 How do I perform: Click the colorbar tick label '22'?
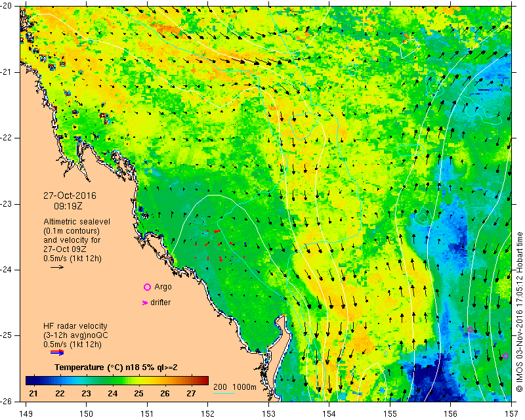tap(60, 393)
